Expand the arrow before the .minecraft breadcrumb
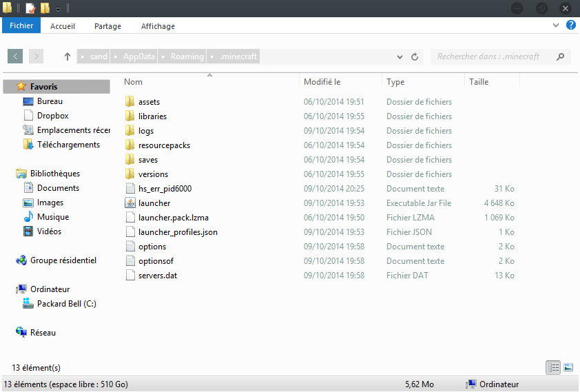 (212, 57)
